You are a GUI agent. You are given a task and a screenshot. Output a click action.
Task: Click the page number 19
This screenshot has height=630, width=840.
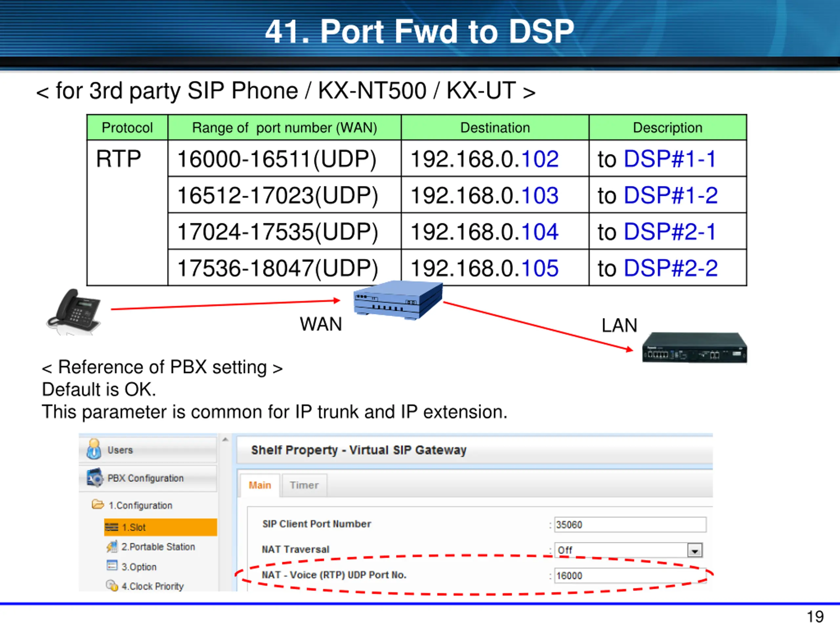click(x=815, y=617)
